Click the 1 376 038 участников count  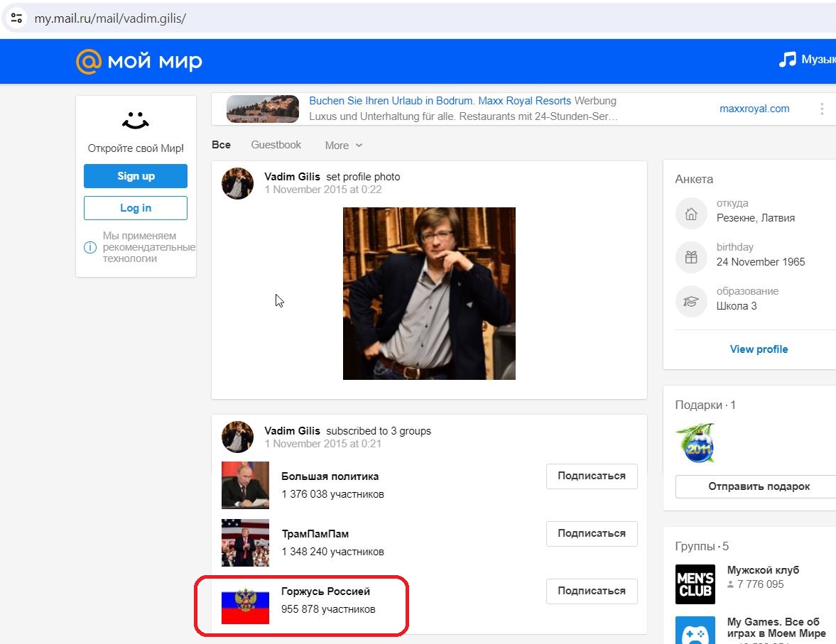(332, 494)
